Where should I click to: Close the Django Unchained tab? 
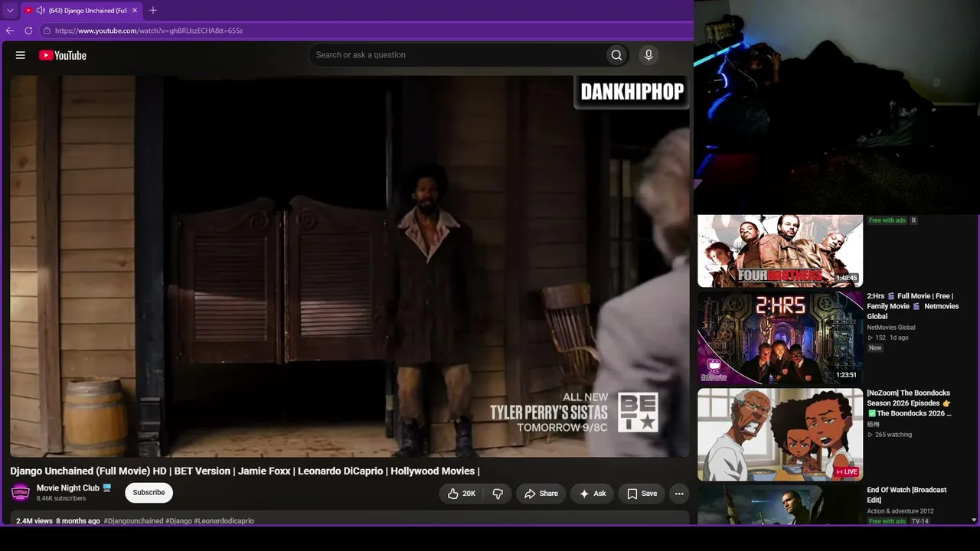pyautogui.click(x=135, y=11)
